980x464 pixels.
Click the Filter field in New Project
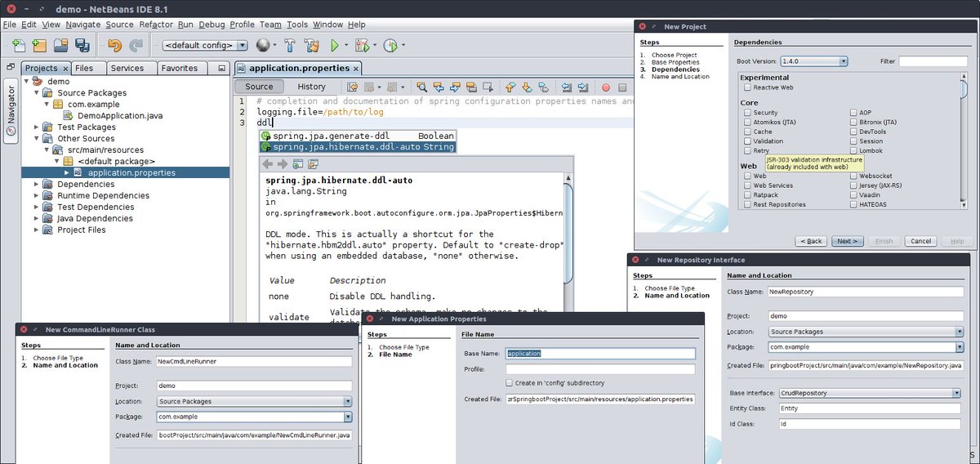[x=933, y=61]
